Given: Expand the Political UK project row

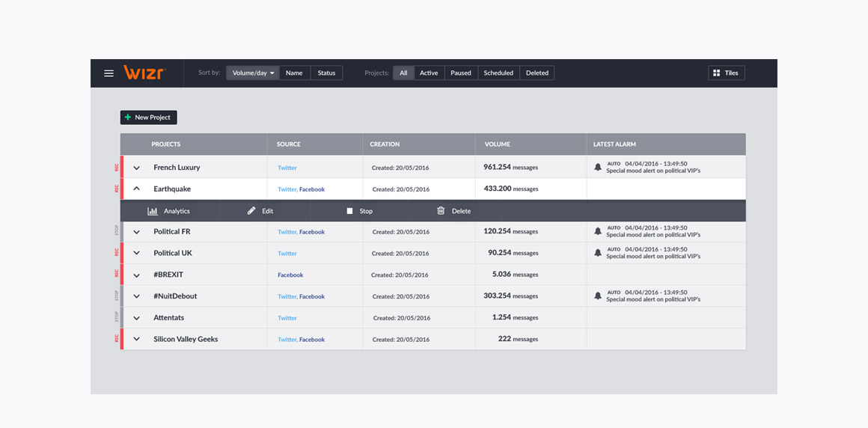Looking at the screenshot, I should click(x=137, y=253).
